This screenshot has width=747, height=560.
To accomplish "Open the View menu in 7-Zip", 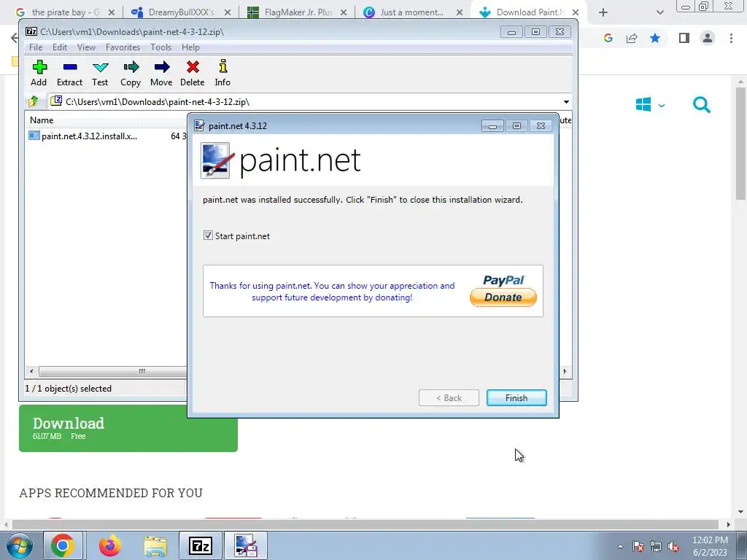I will tap(86, 47).
